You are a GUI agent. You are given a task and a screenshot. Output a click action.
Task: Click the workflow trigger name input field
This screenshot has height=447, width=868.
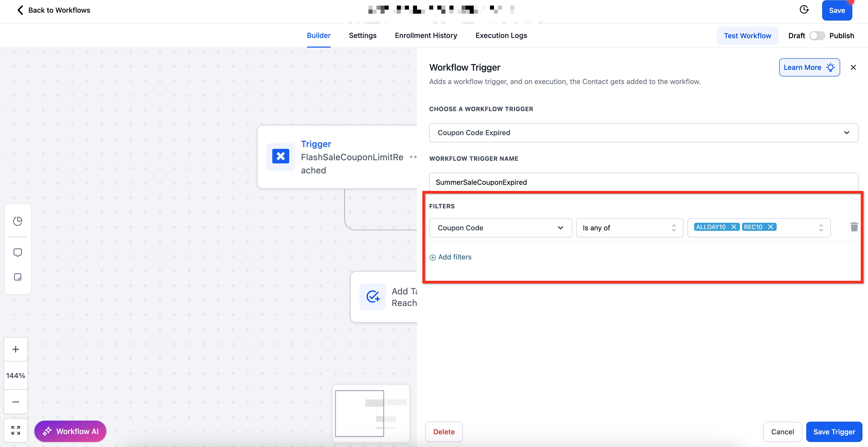coord(643,182)
